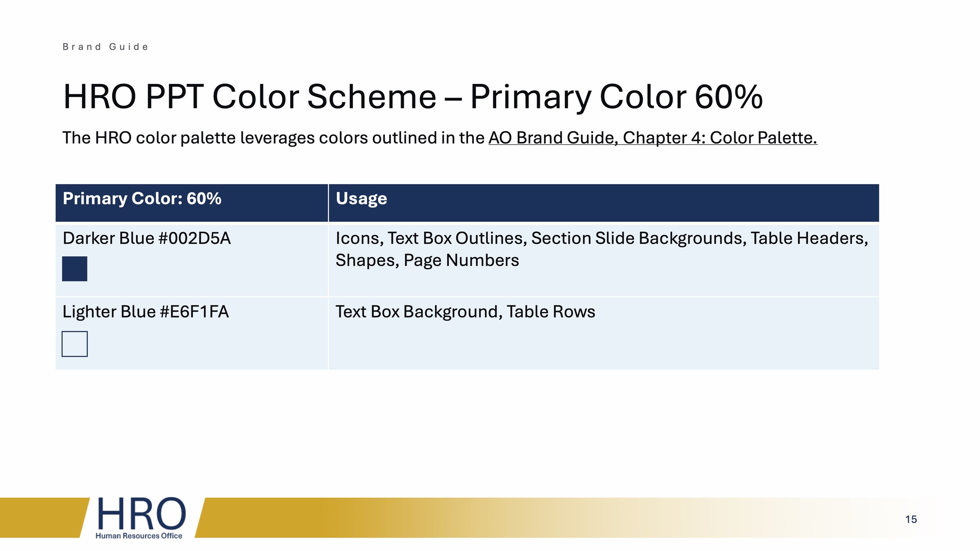
Task: Click the gold block left of HRO logo
Action: coord(44,518)
